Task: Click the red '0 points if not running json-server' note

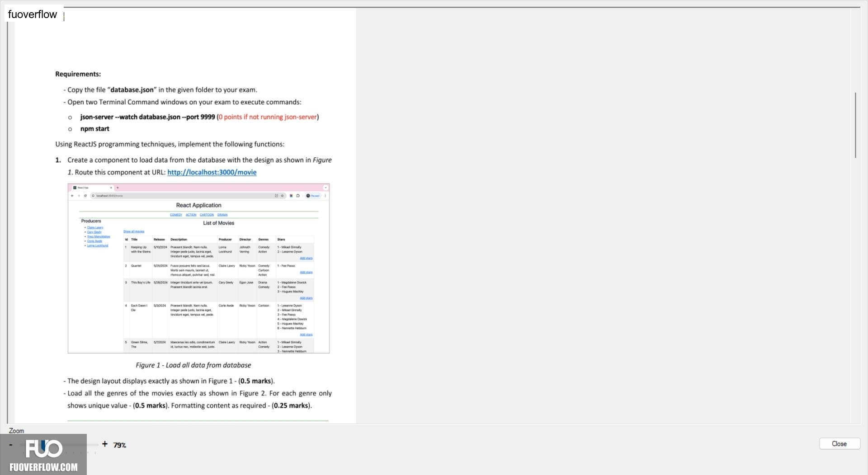Action: point(268,117)
